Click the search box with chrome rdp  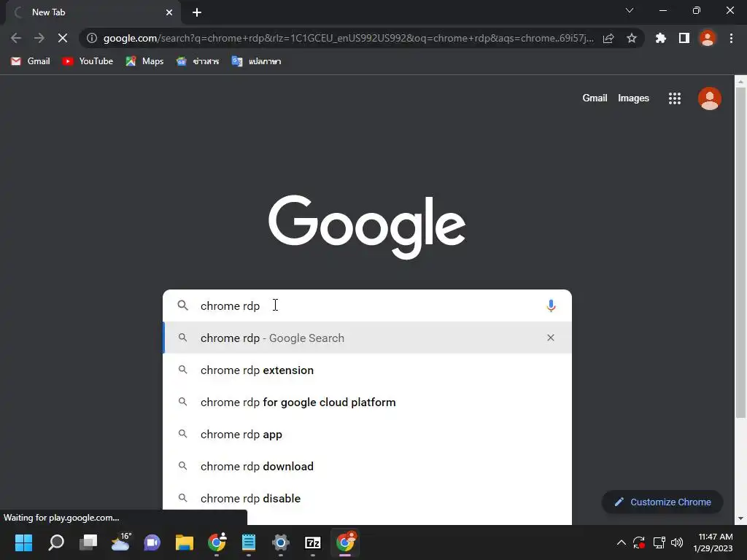367,306
